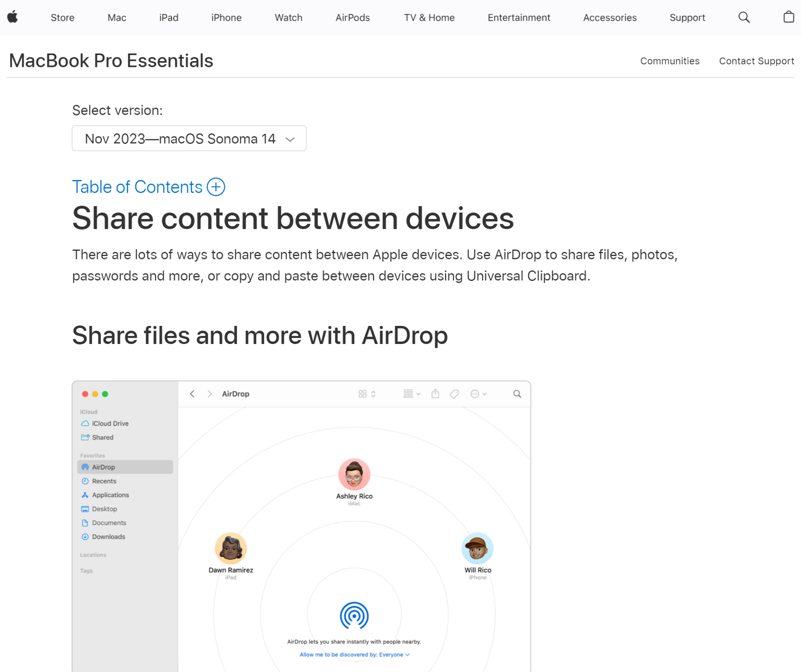Open the search magnifier in the Apple nav bar
The image size is (801, 672).
(x=744, y=17)
